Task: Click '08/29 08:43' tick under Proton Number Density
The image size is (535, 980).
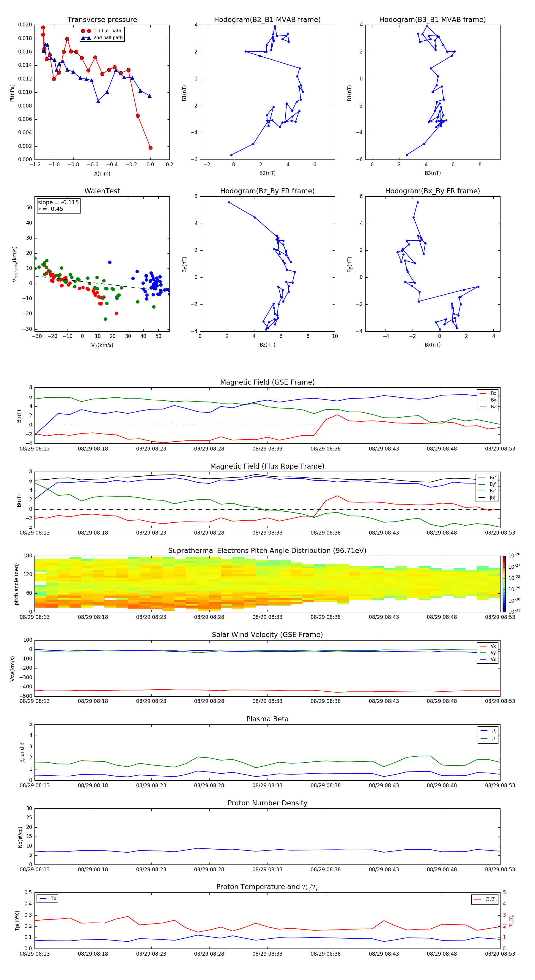Action: tap(384, 869)
